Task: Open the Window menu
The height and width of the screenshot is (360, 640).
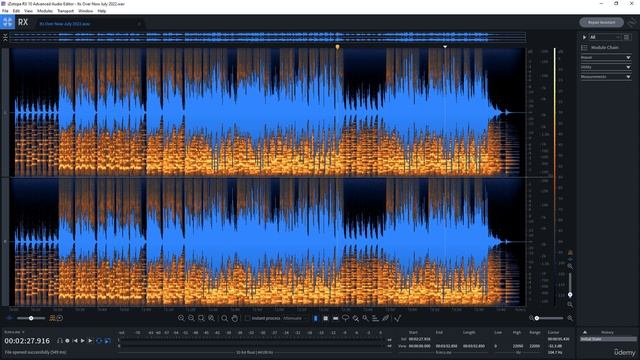Action: (85, 11)
